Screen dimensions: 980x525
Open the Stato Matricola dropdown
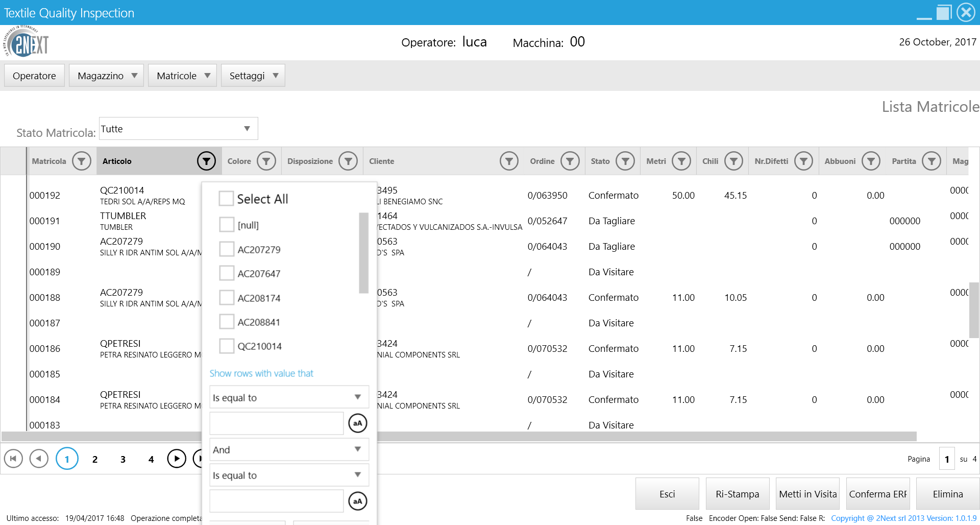coord(178,129)
